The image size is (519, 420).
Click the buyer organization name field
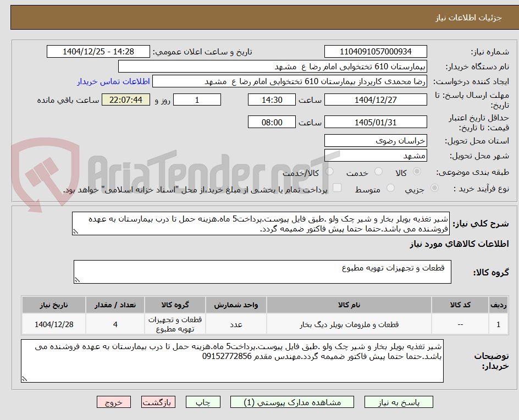[x=272, y=67]
